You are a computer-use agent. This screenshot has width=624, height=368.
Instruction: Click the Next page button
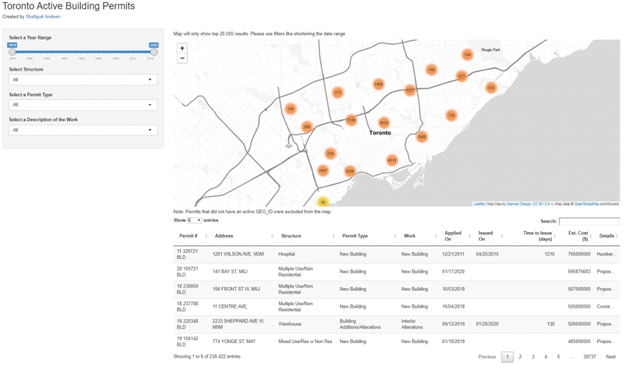(610, 357)
